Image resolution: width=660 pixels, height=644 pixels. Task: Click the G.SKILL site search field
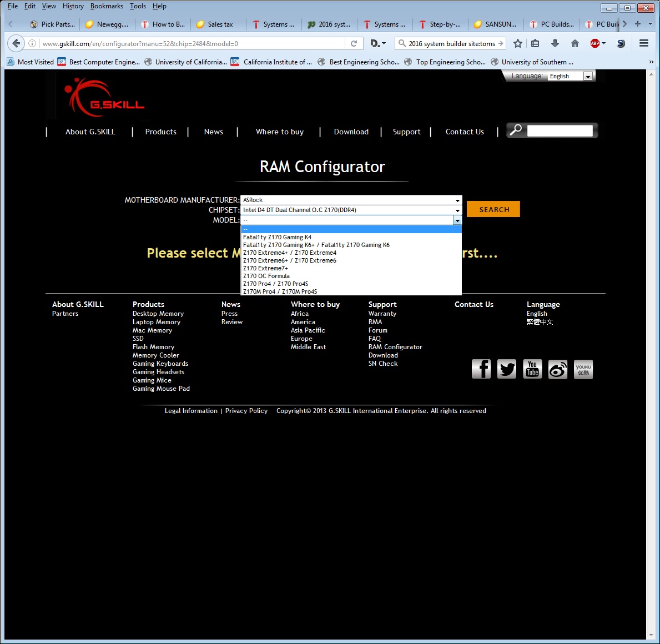(x=560, y=131)
